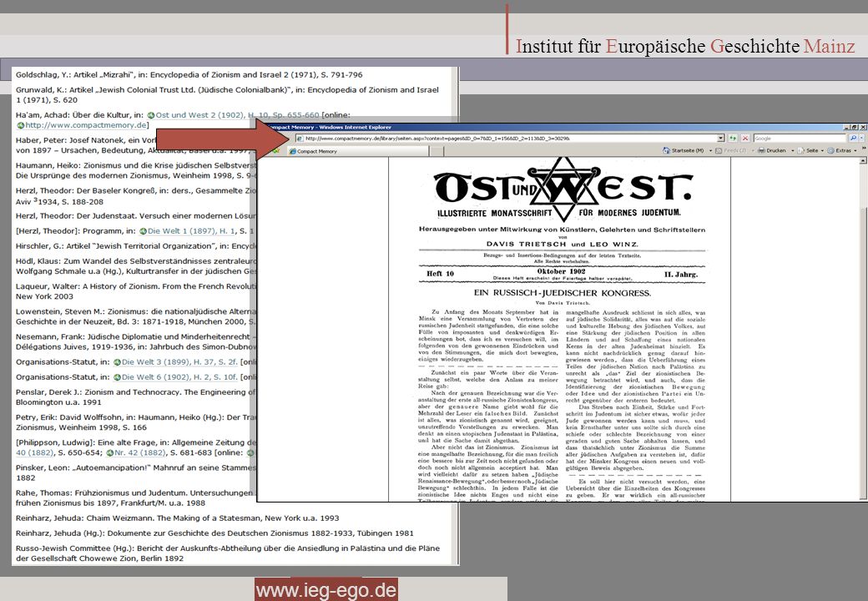
Task: Expand the Drucken dropdown arrow
Action: 793,150
